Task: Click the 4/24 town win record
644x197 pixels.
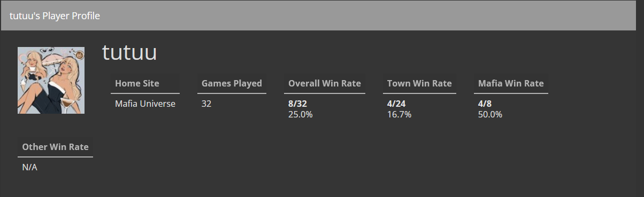Action: [396, 104]
